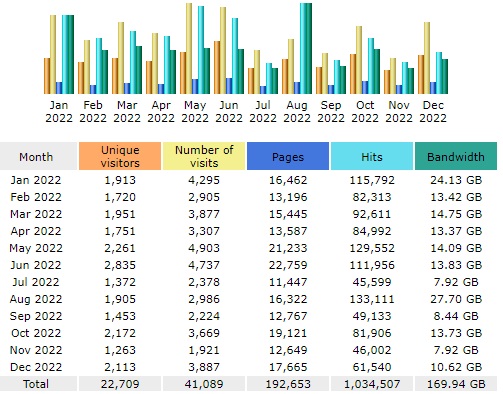Click pages value 19,121
Image resolution: width=503 pixels, height=394 pixels.
(x=288, y=333)
